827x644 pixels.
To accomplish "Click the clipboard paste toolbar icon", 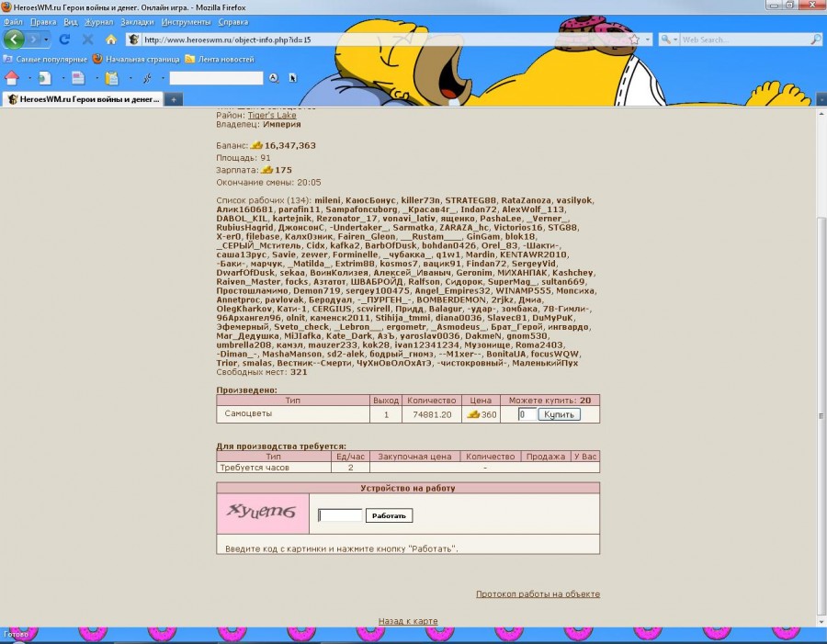I will pyautogui.click(x=111, y=78).
